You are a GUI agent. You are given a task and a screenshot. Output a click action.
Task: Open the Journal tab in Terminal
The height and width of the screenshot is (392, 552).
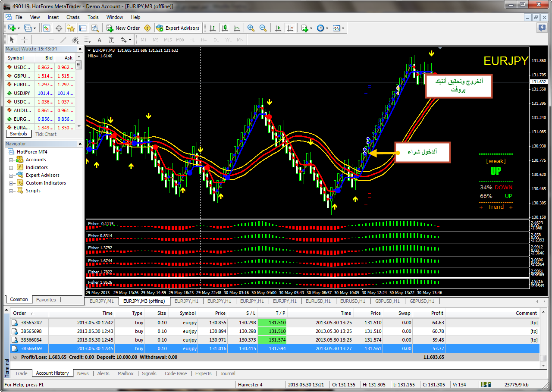pos(228,373)
